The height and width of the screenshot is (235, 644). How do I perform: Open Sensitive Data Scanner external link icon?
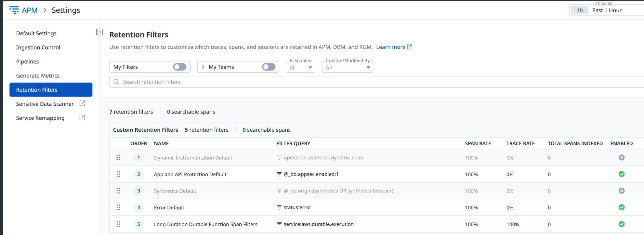pyautogui.click(x=82, y=103)
